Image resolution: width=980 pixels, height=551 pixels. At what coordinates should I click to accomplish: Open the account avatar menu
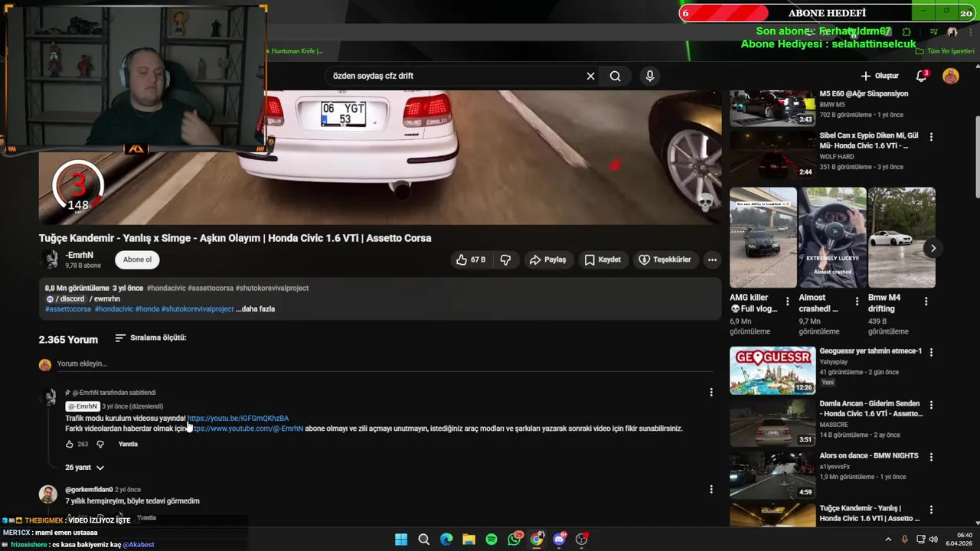coord(951,76)
